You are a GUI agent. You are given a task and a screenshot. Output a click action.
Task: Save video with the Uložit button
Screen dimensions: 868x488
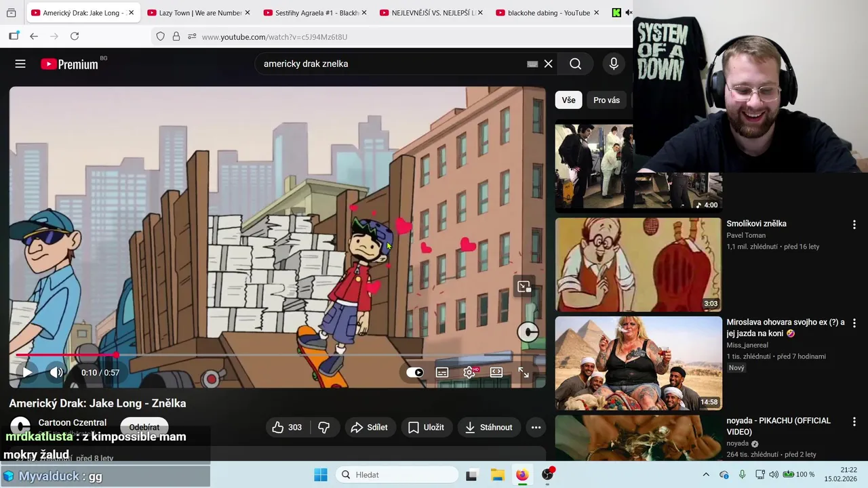pos(426,427)
